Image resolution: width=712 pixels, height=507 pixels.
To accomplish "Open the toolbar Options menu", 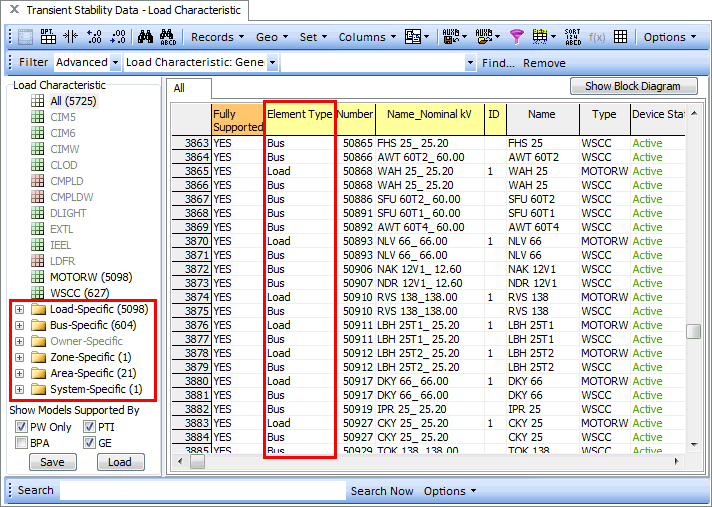I will pos(670,37).
